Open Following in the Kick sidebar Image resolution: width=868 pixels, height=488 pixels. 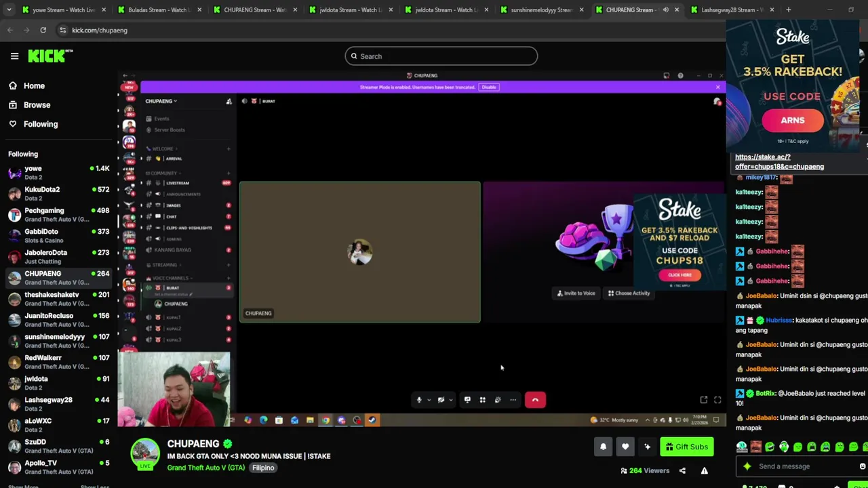click(41, 124)
